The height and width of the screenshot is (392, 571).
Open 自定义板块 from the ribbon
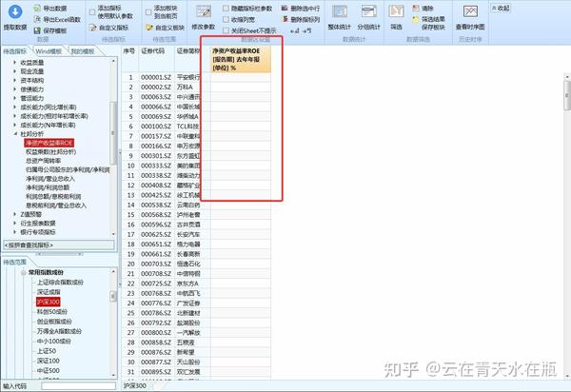pos(165,28)
